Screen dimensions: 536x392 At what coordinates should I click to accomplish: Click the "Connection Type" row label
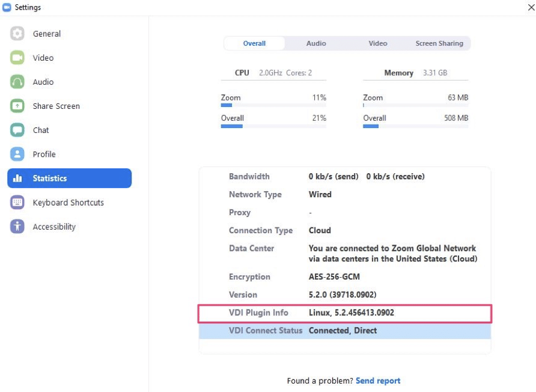(261, 230)
